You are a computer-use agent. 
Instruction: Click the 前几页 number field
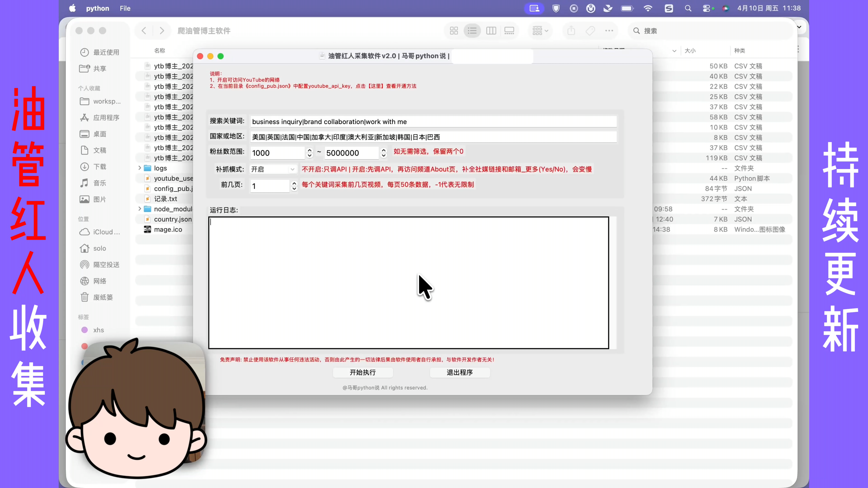(x=270, y=186)
